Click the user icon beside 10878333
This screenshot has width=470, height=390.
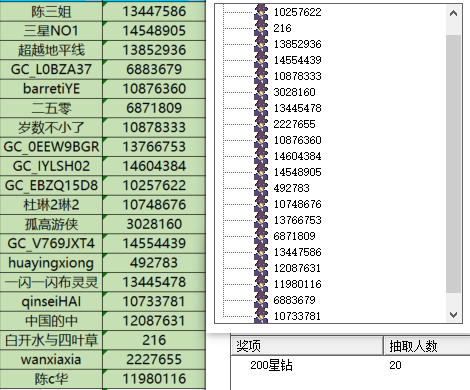pos(261,76)
